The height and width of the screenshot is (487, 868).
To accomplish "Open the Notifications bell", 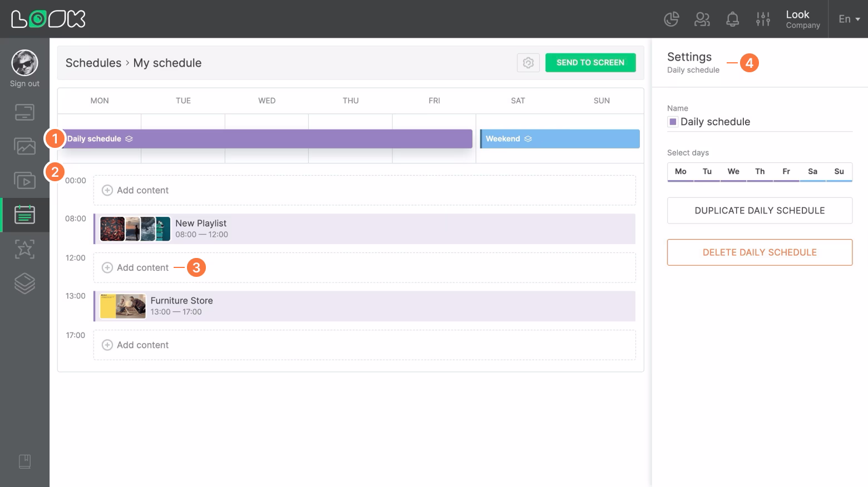I will tap(732, 18).
